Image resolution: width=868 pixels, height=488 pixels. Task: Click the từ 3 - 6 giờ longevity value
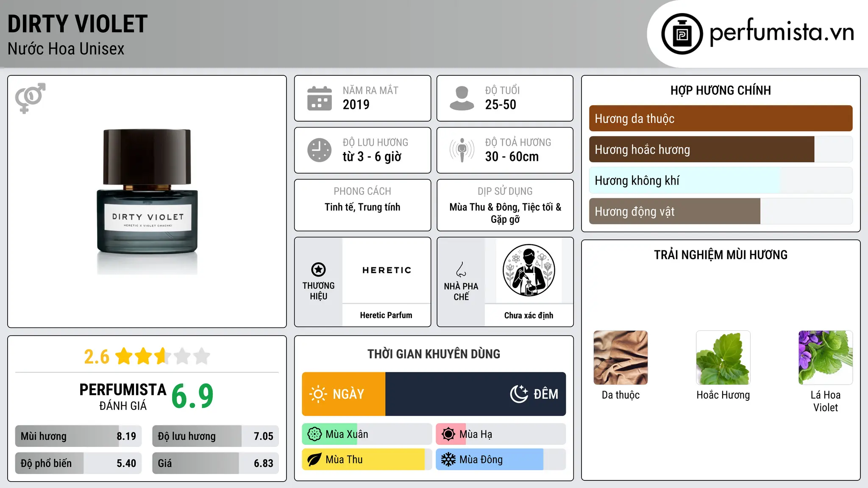point(372,157)
